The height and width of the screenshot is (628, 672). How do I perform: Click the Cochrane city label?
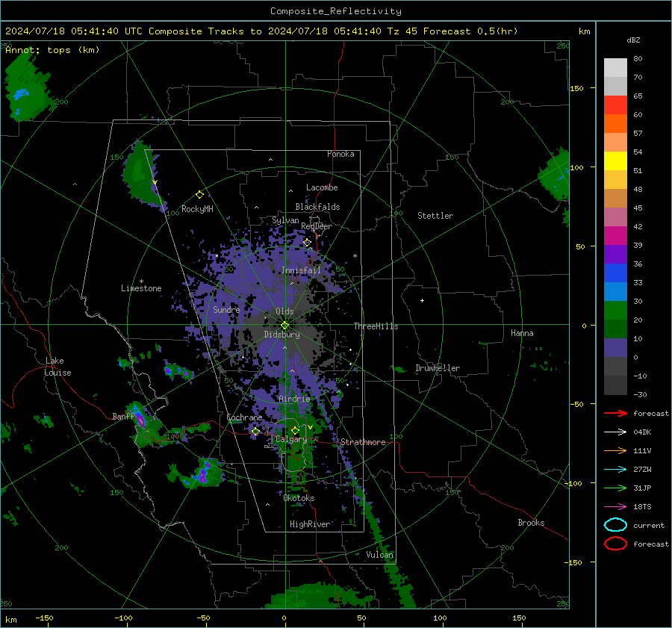point(244,417)
